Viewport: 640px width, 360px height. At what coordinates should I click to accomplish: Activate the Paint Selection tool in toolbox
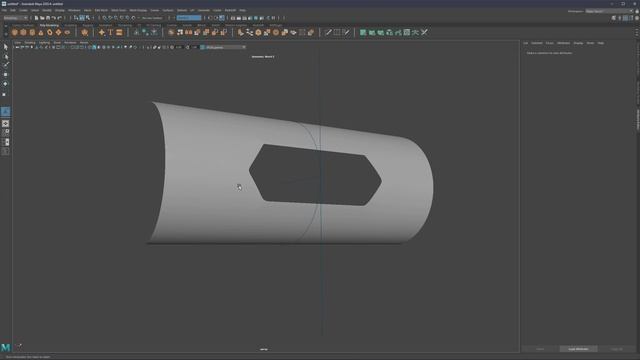coord(5,65)
